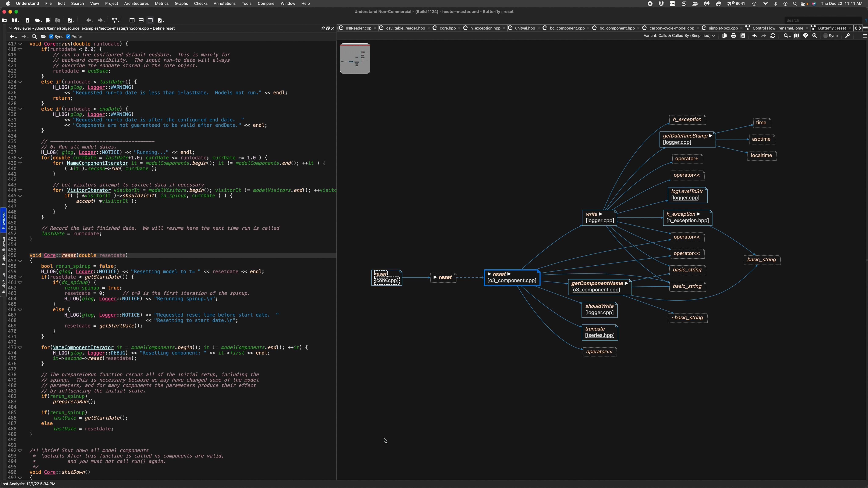Click the graph zoom magnifier icon
The width and height of the screenshot is (868, 488).
pos(815,36)
